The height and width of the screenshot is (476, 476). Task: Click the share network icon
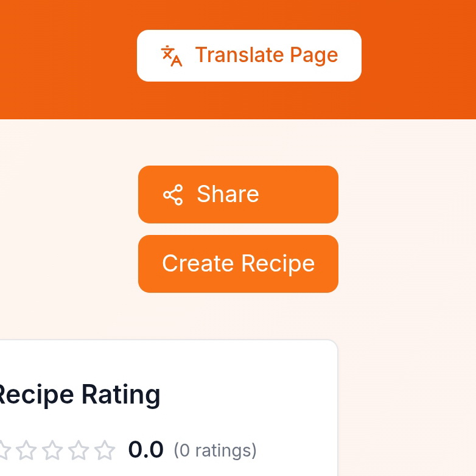pos(173,195)
